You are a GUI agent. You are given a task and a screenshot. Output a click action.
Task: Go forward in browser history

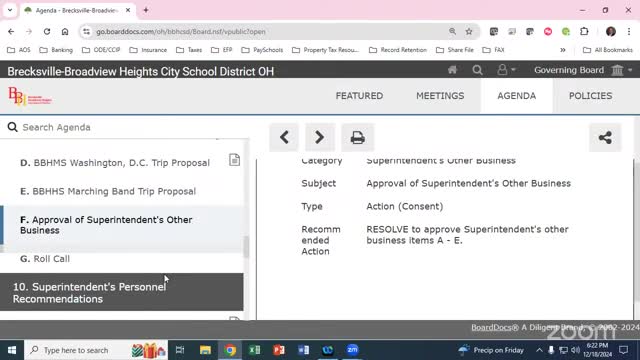tap(29, 31)
